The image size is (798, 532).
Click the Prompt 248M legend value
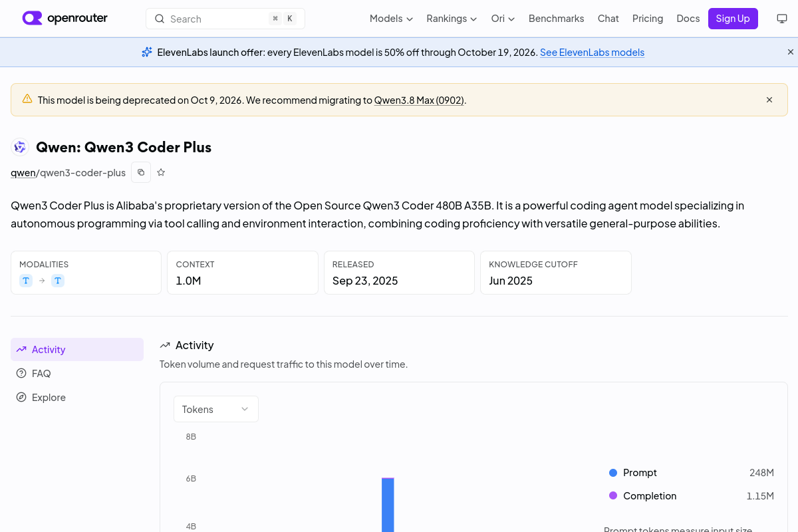[x=761, y=473]
